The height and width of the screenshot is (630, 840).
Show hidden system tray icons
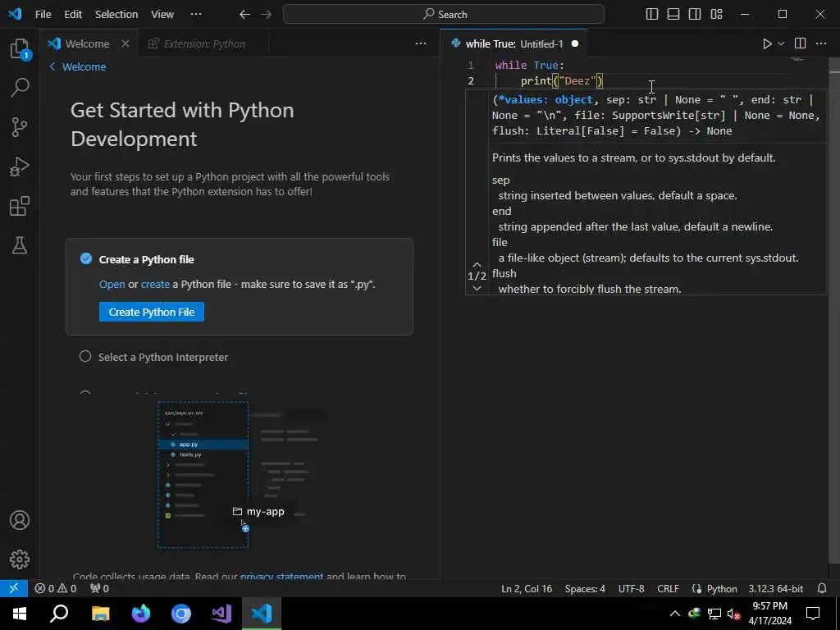(675, 614)
